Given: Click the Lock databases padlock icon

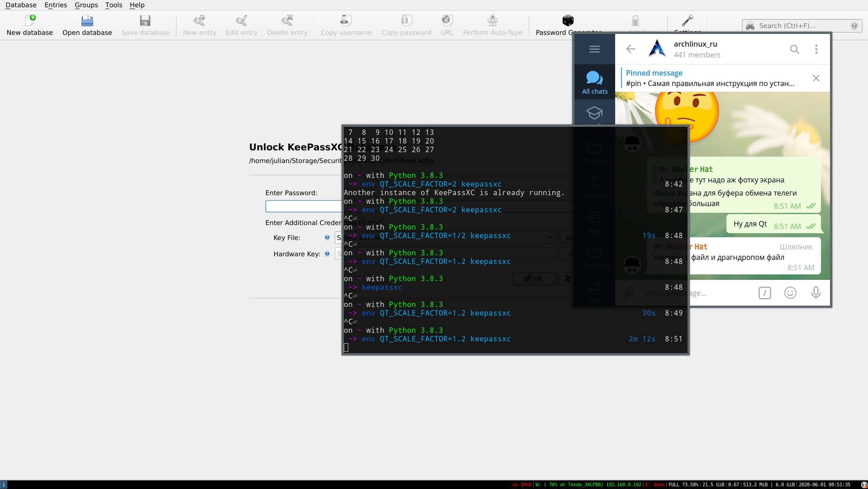Looking at the screenshot, I should [636, 20].
